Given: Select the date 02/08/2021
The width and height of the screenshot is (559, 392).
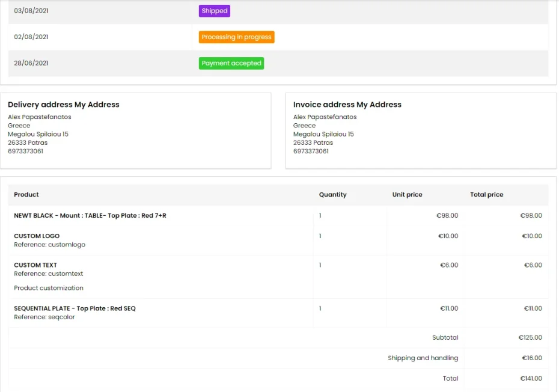Looking at the screenshot, I should [x=31, y=37].
